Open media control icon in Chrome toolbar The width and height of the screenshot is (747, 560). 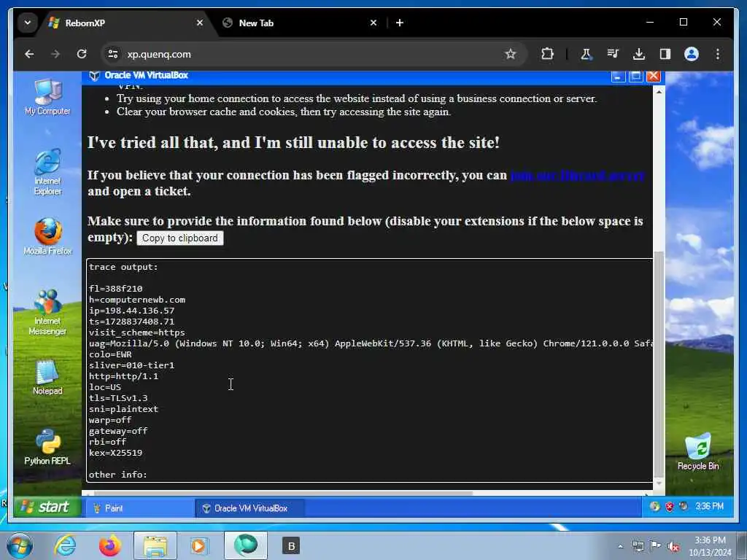point(613,54)
